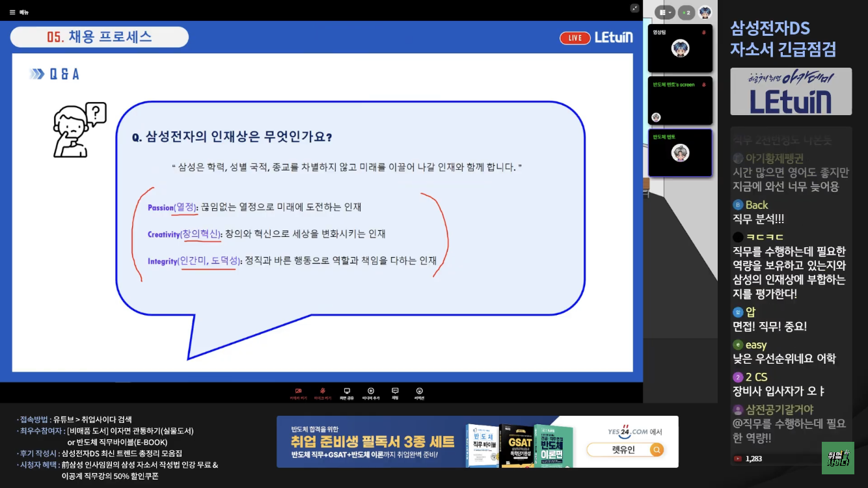Screen dimensions: 868x488
Task: Click the profile avatar at top right
Action: tap(705, 12)
